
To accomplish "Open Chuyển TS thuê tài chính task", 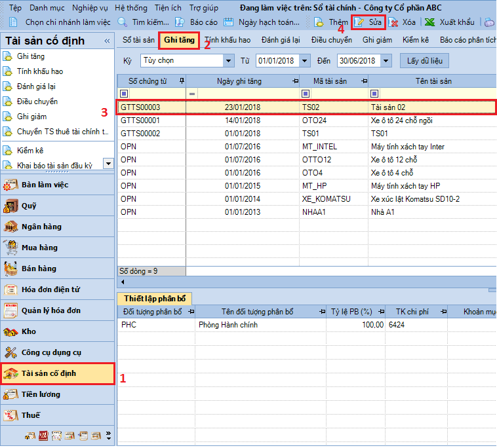I will click(x=57, y=132).
